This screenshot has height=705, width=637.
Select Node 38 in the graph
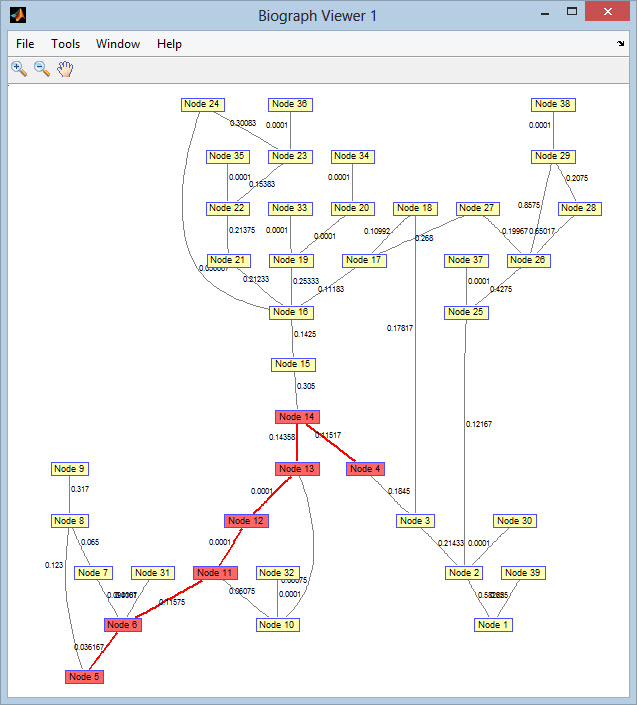[553, 105]
